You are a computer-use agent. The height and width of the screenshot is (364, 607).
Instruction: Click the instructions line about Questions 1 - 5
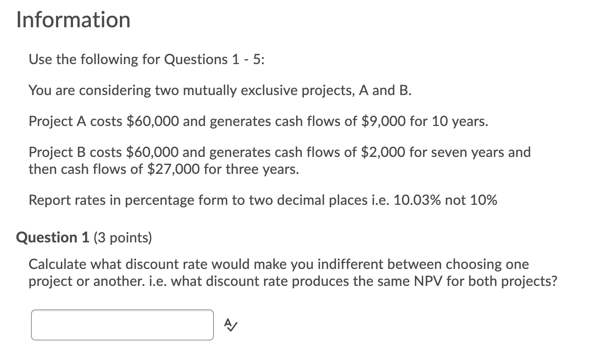(148, 59)
